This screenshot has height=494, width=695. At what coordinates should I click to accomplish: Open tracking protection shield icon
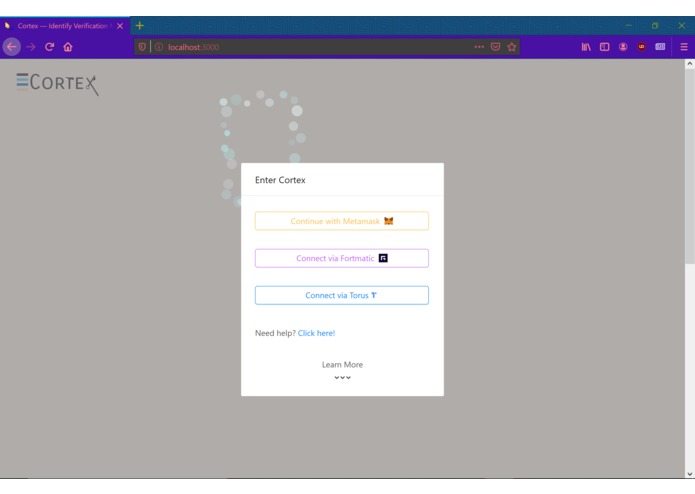(142, 47)
